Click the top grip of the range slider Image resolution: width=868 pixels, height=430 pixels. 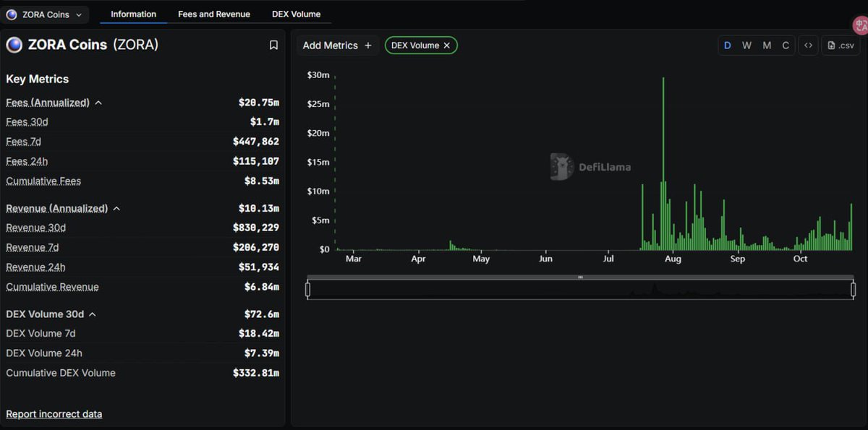(x=580, y=277)
